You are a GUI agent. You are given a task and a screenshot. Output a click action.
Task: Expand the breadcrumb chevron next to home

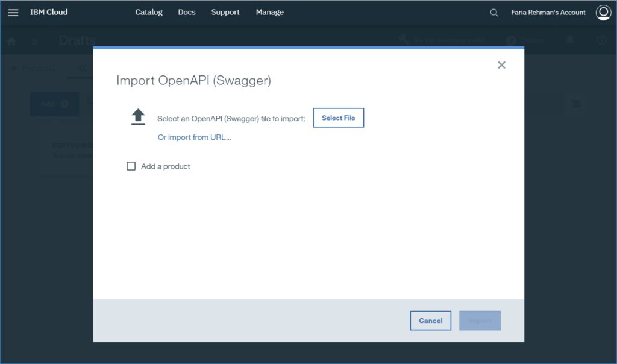coord(34,41)
